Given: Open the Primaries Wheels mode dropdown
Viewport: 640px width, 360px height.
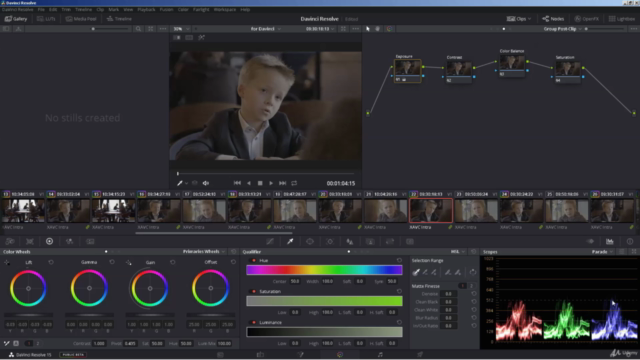Looking at the screenshot, I should [x=204, y=252].
